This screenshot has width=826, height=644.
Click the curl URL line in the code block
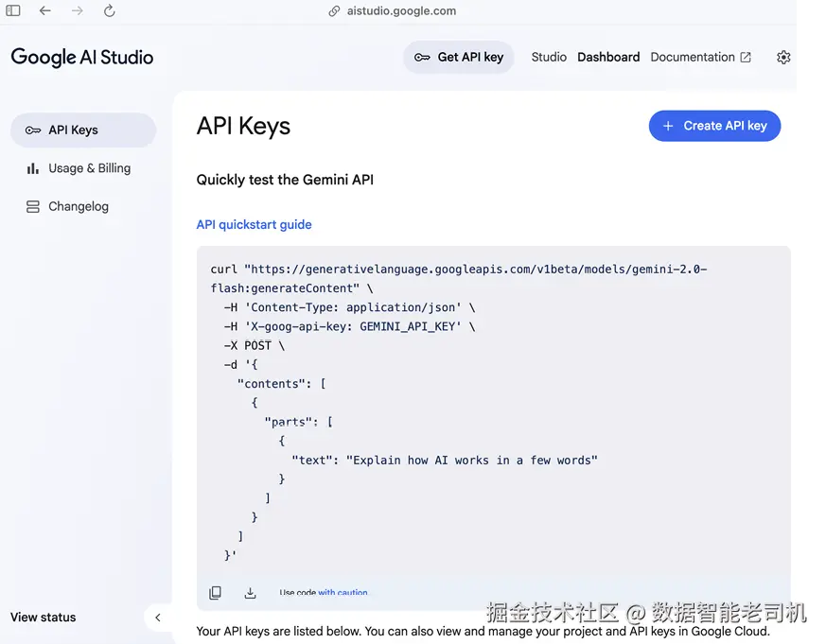[459, 270]
